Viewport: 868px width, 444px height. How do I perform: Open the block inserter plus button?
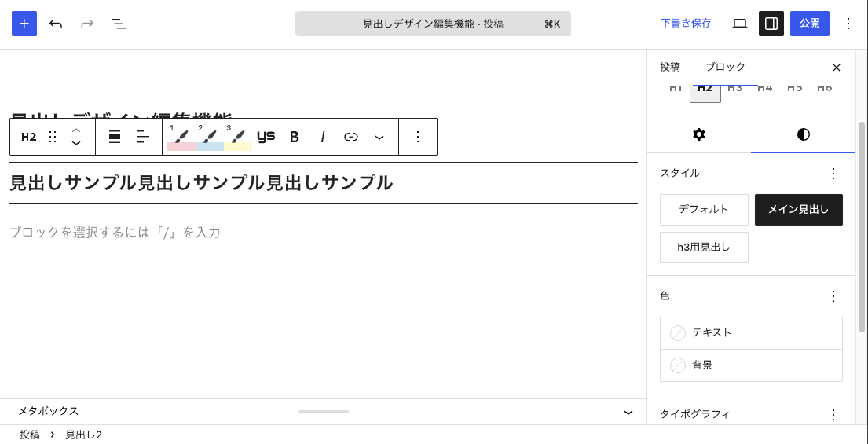(24, 24)
